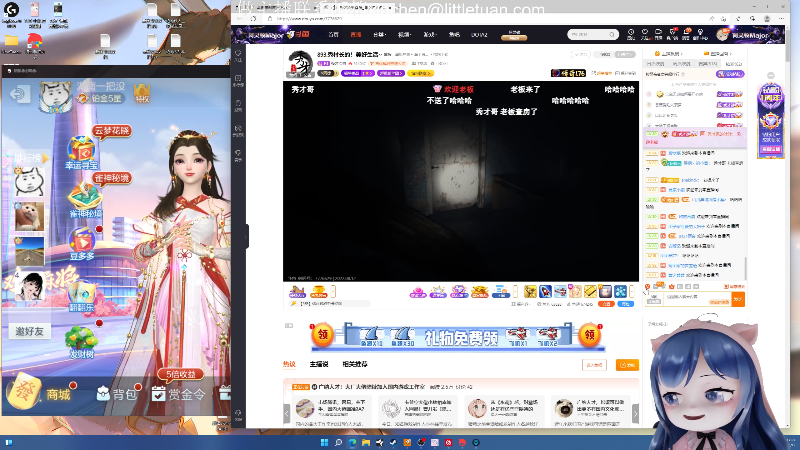
Task: Click the search magnifier icon in the header
Action: pos(612,34)
